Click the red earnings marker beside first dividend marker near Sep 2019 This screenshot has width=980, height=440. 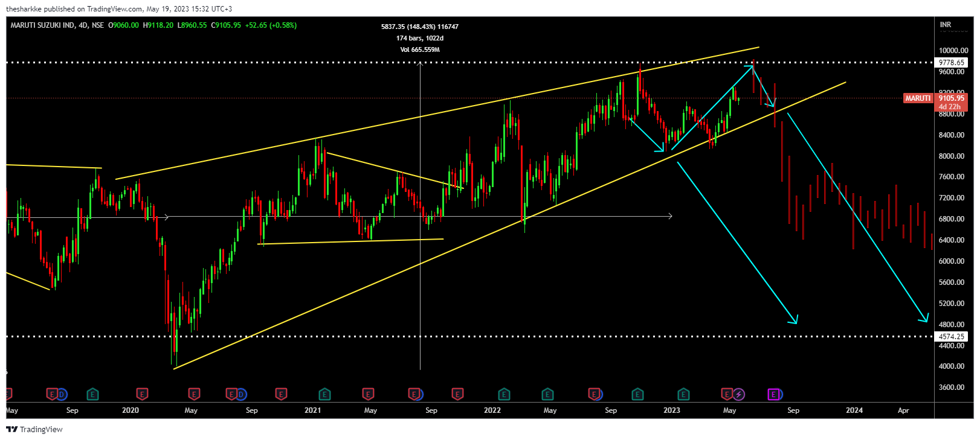pos(52,394)
